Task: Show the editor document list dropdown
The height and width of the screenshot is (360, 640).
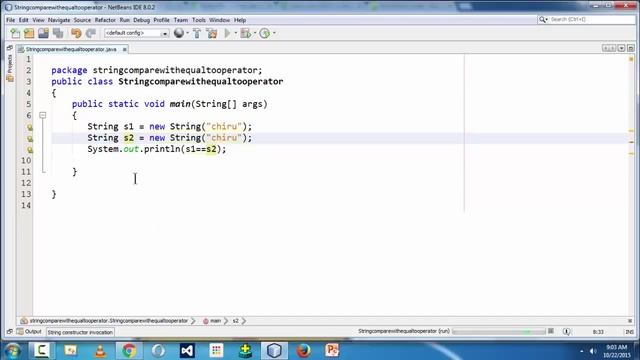Action: pos(621,48)
